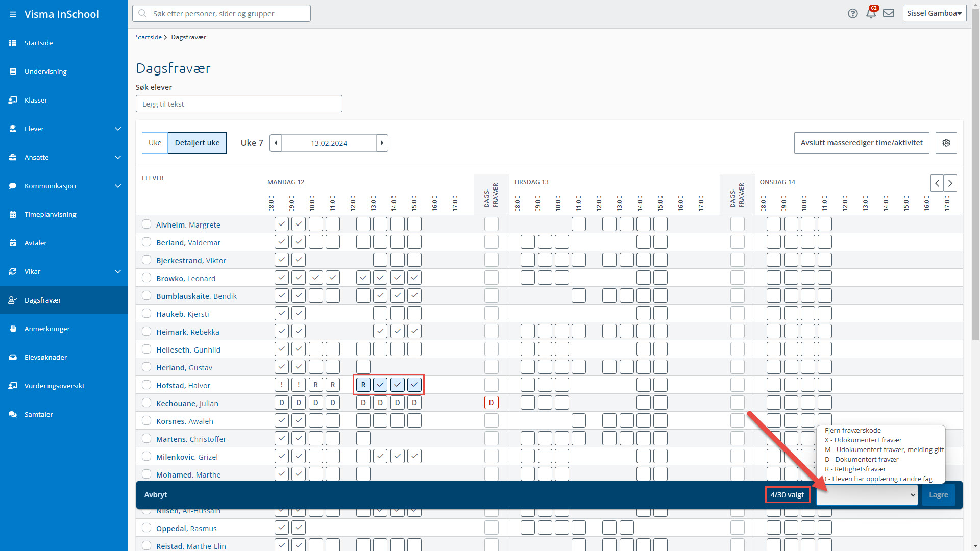980x551 pixels.
Task: Open the settings gear icon
Action: point(946,143)
